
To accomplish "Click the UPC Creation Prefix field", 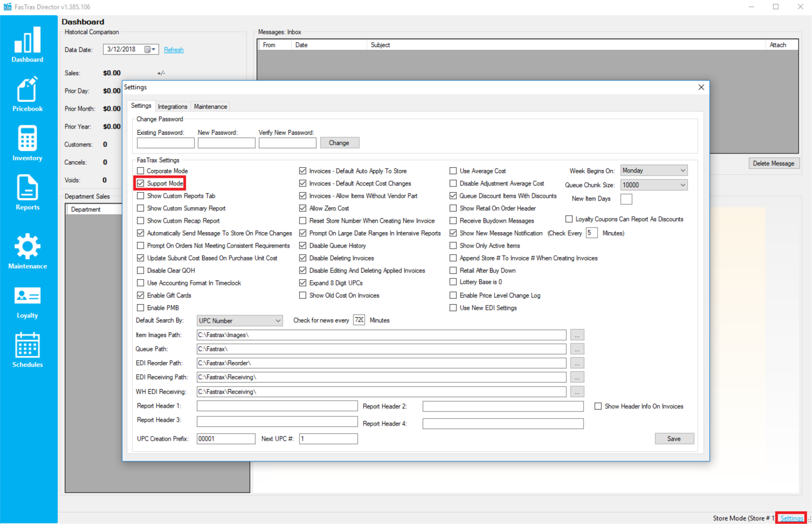I will 226,439.
